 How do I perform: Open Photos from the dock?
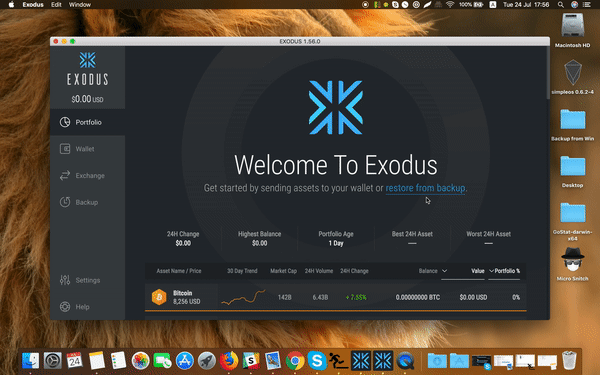click(140, 360)
